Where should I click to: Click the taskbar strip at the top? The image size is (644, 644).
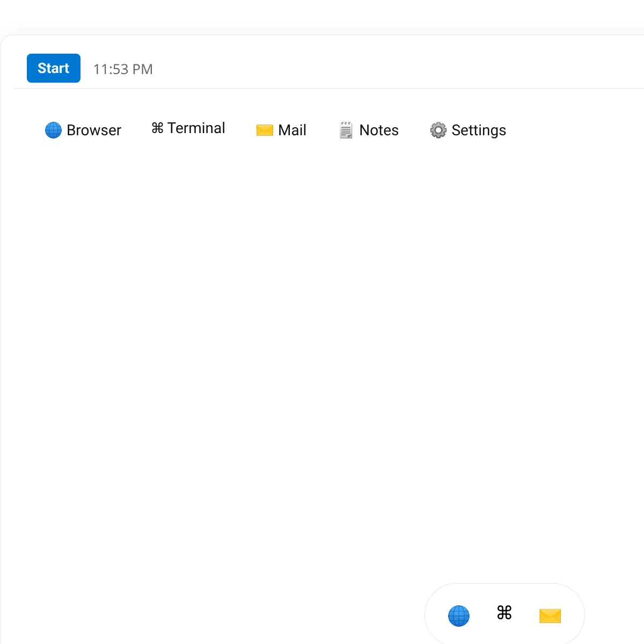[x=322, y=68]
